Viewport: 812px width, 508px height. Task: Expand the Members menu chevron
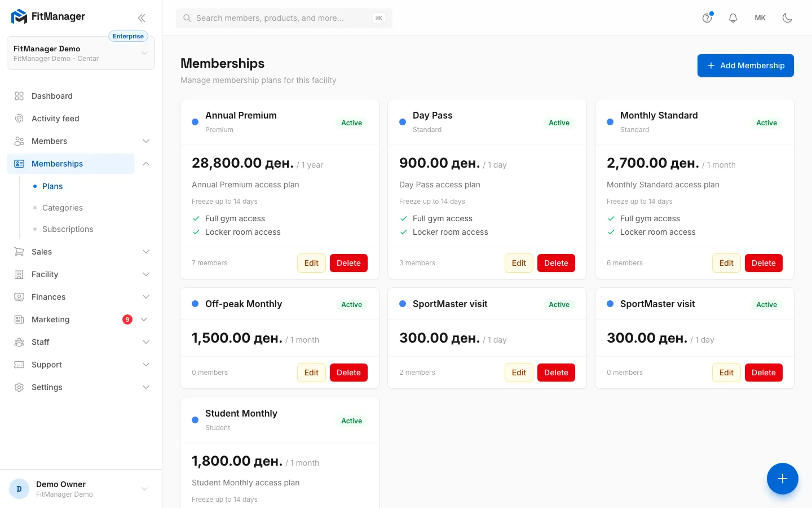coord(146,141)
